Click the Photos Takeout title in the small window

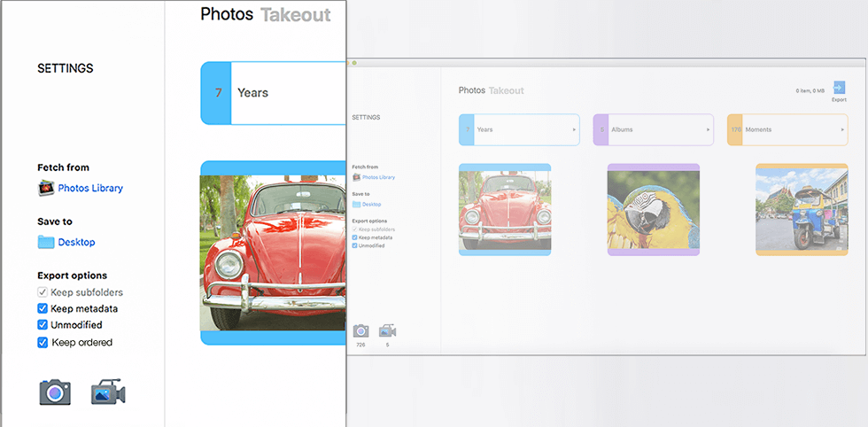point(491,90)
